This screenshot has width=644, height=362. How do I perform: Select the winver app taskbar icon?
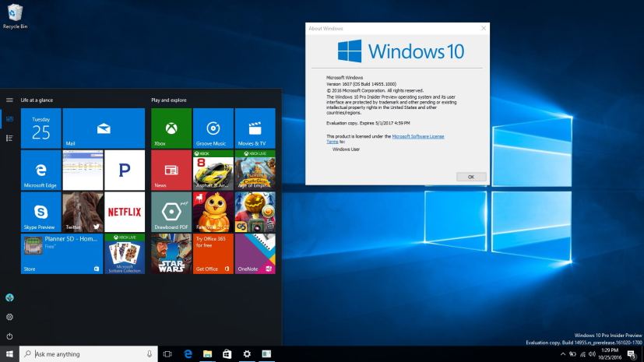click(x=266, y=353)
